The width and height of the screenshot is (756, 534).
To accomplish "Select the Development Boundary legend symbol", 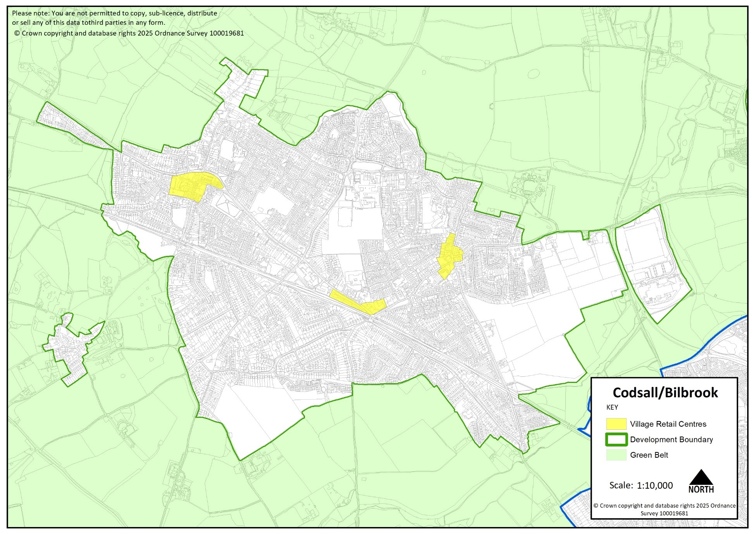I will tap(616, 440).
